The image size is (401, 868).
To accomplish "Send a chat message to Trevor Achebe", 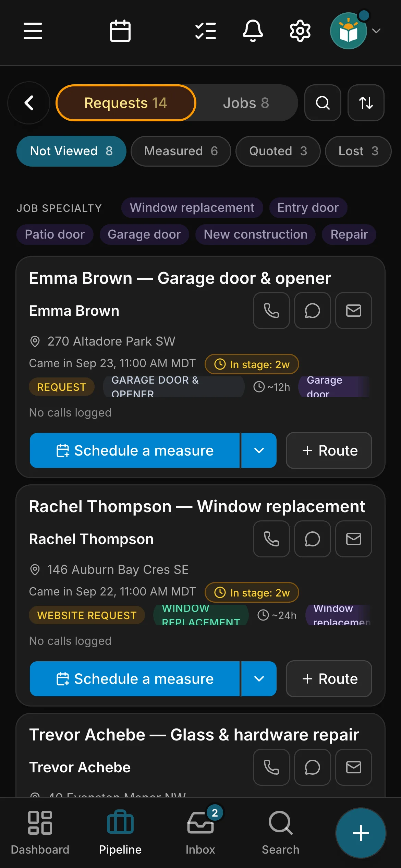I will pos(313,767).
